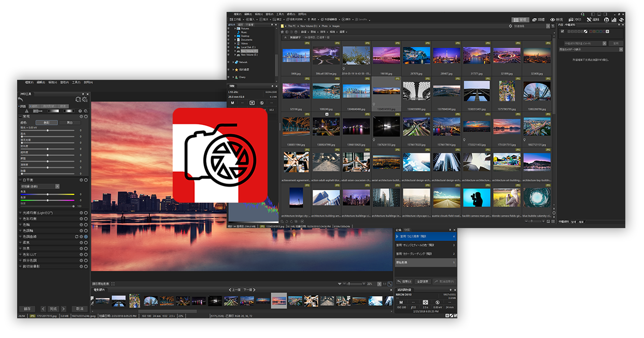Click the zoom slider below the image

(x=354, y=284)
